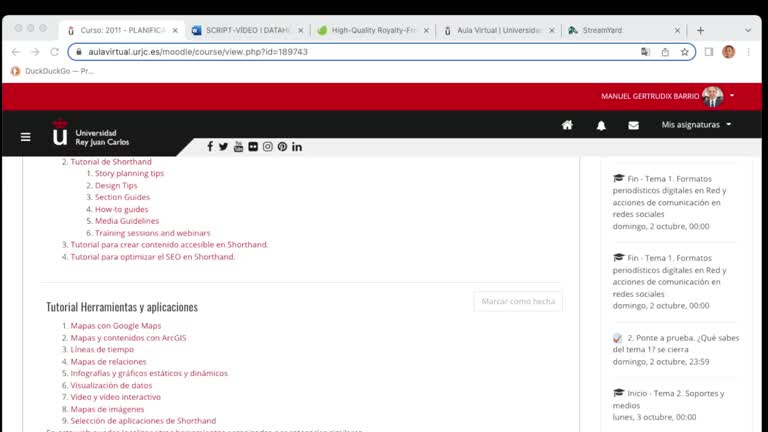
Task: Click the browser forward arrow
Action: click(x=35, y=51)
